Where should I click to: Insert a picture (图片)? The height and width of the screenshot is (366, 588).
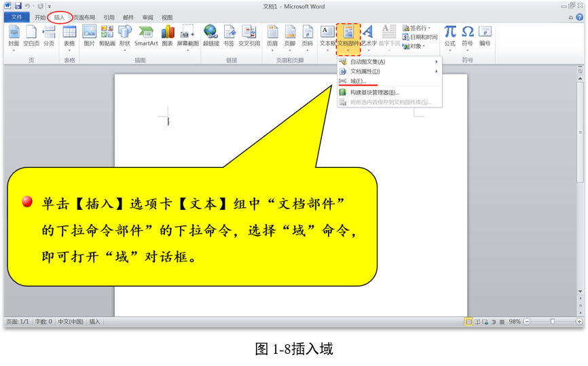click(x=89, y=37)
